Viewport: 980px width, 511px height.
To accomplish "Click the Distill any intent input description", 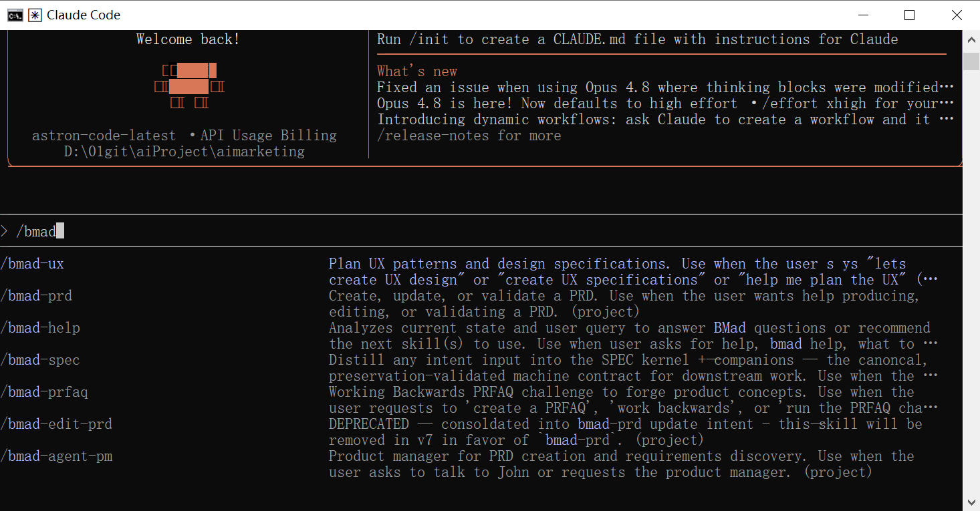I will tap(633, 368).
